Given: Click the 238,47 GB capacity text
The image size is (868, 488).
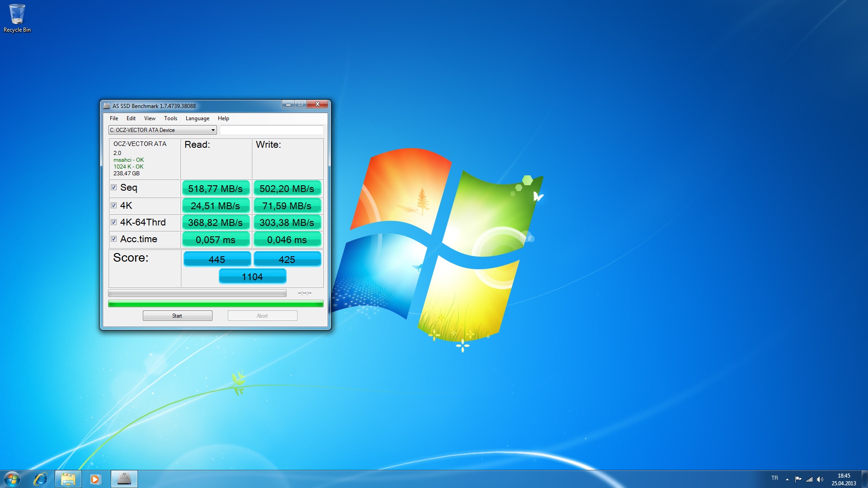Looking at the screenshot, I should point(127,174).
